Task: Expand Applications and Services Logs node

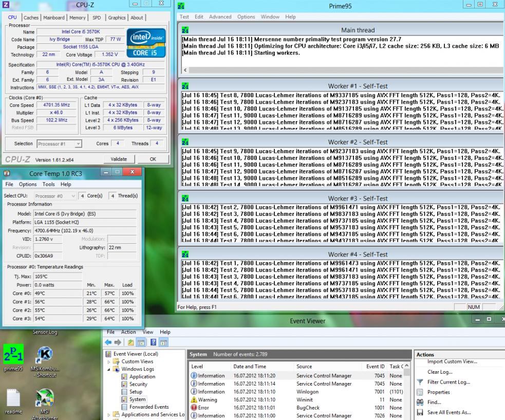Action: 108,414
